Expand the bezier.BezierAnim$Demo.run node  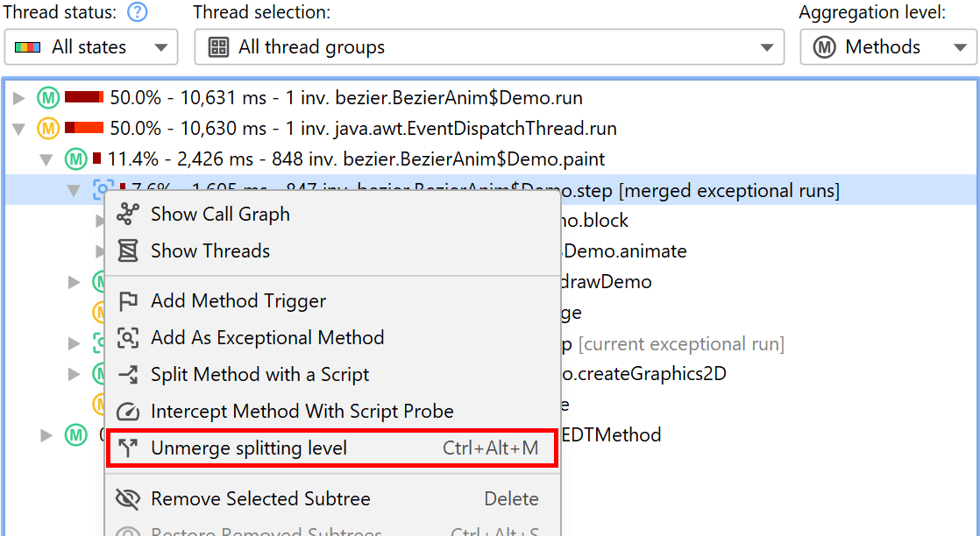19,98
